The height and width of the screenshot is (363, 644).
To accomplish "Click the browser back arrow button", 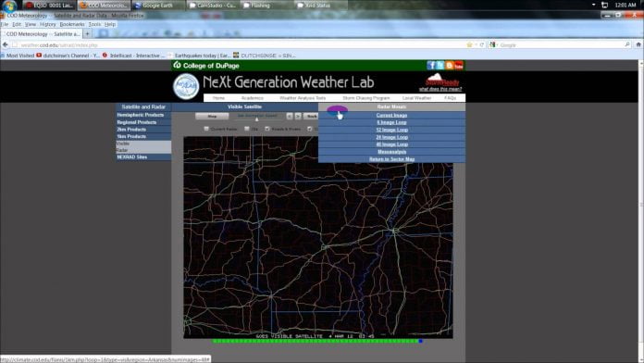I will 6,44.
